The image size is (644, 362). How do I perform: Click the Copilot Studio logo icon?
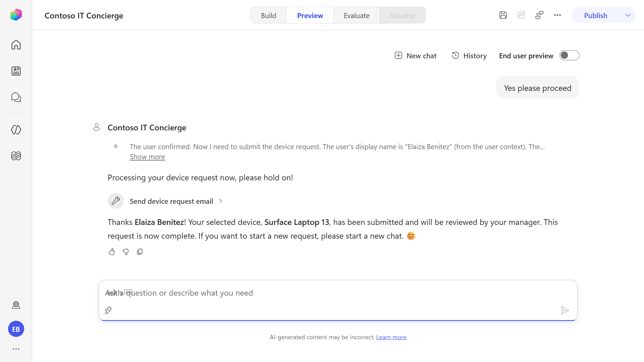(x=16, y=15)
